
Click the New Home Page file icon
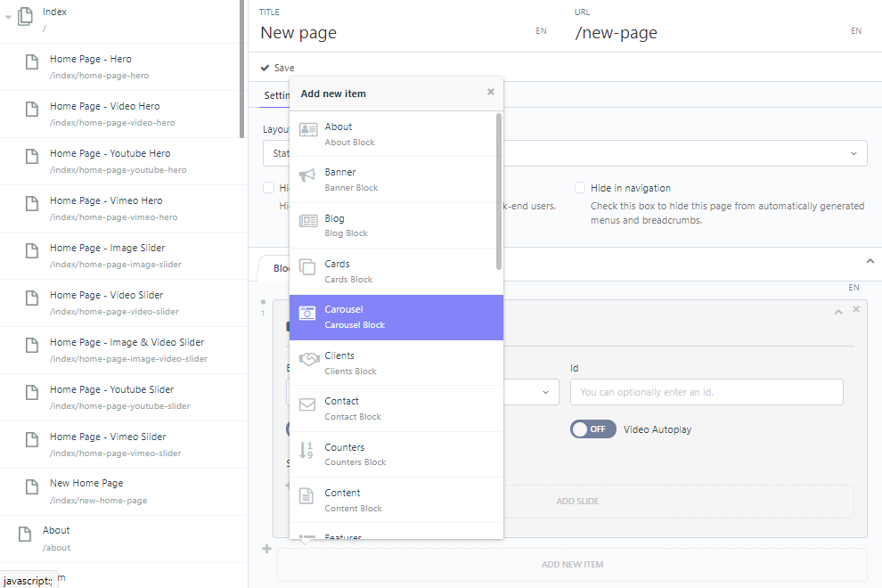point(32,486)
